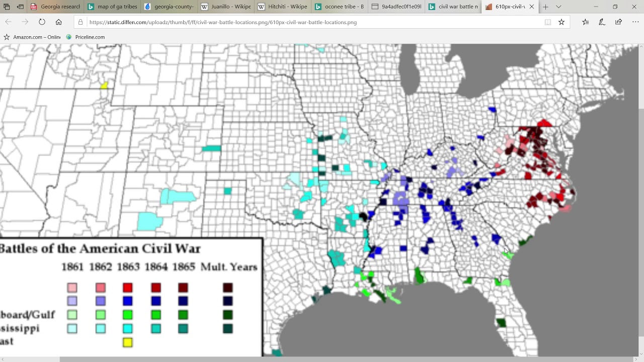Image resolution: width=644 pixels, height=362 pixels.
Task: Open Priceline.com favorites bar link
Action: (86, 37)
